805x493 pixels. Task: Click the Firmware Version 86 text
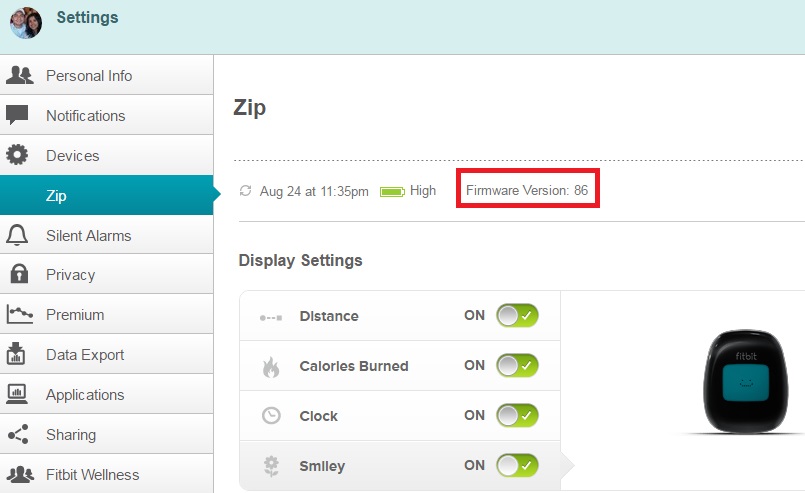(527, 190)
